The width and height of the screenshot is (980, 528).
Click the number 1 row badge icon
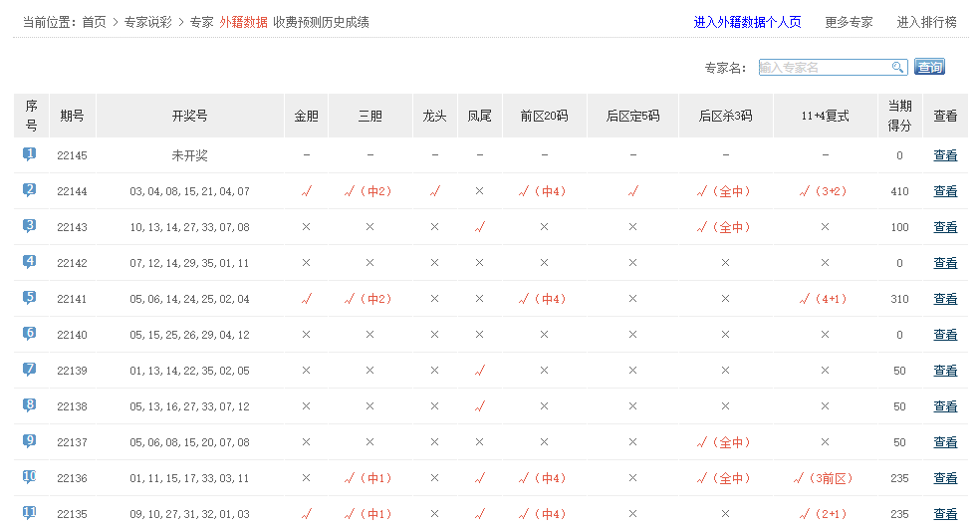[x=30, y=154]
